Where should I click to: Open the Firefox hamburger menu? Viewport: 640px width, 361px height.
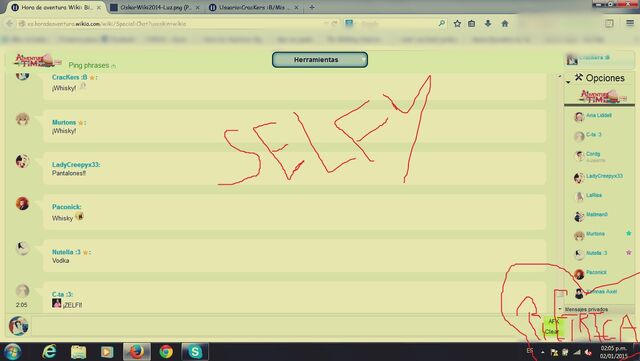630,23
